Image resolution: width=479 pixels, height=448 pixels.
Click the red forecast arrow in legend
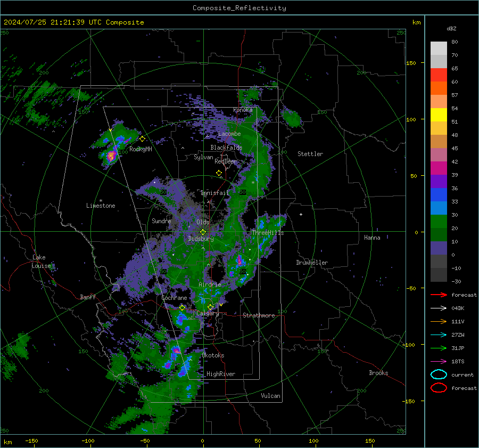439,295
